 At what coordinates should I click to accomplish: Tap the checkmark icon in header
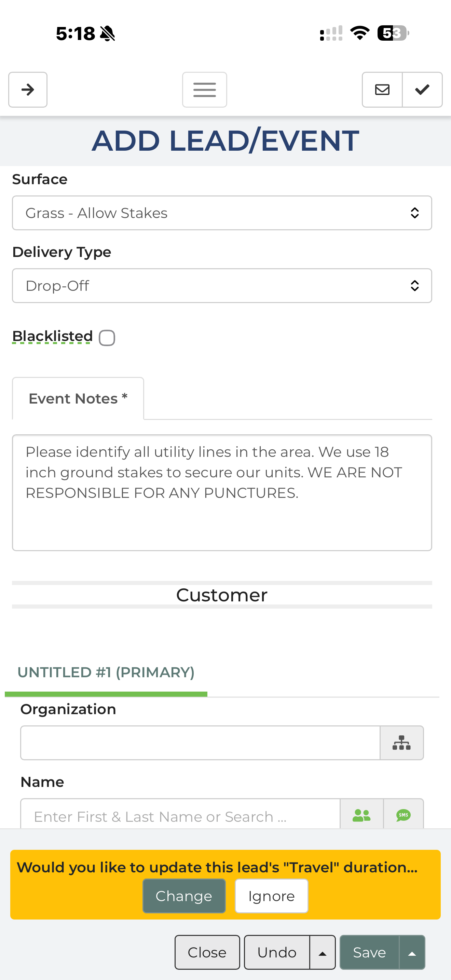click(422, 90)
